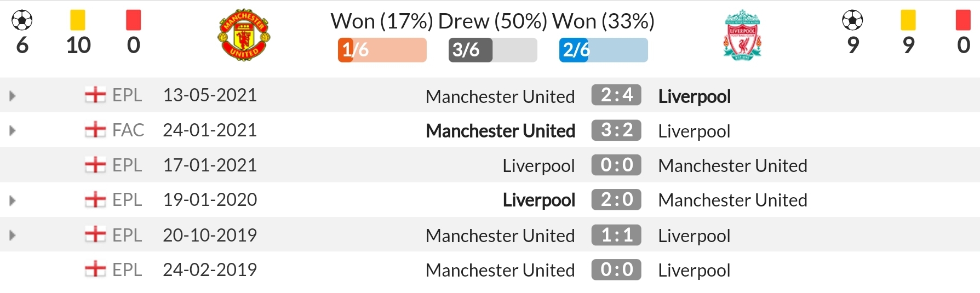Click Manchester United's red card icon
This screenshot has width=980, height=293.
point(134,20)
